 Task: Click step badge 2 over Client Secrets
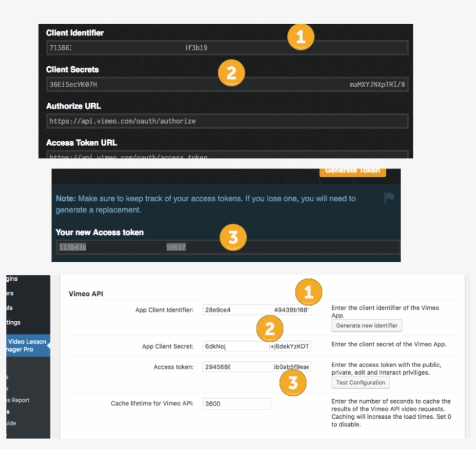pos(231,73)
